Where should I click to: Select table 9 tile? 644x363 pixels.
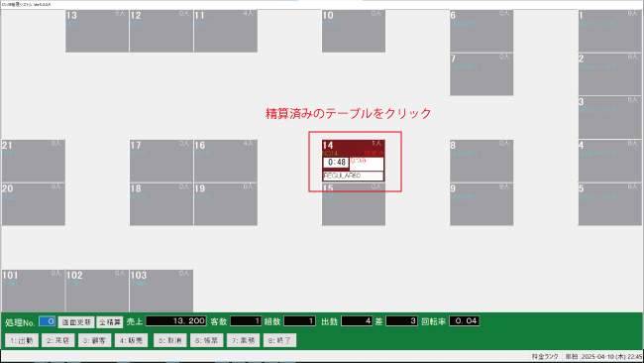click(x=482, y=204)
